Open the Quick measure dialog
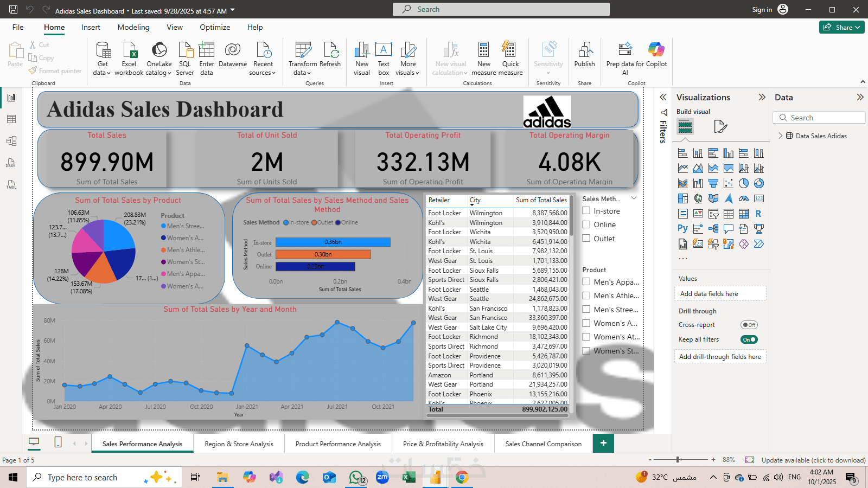The width and height of the screenshot is (868, 488). (510, 59)
